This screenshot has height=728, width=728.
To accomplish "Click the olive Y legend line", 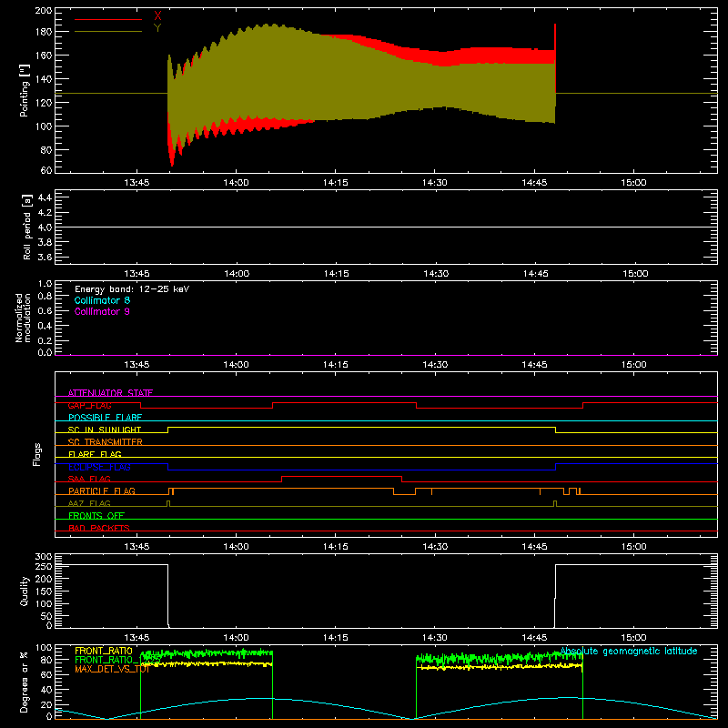I will point(108,32).
